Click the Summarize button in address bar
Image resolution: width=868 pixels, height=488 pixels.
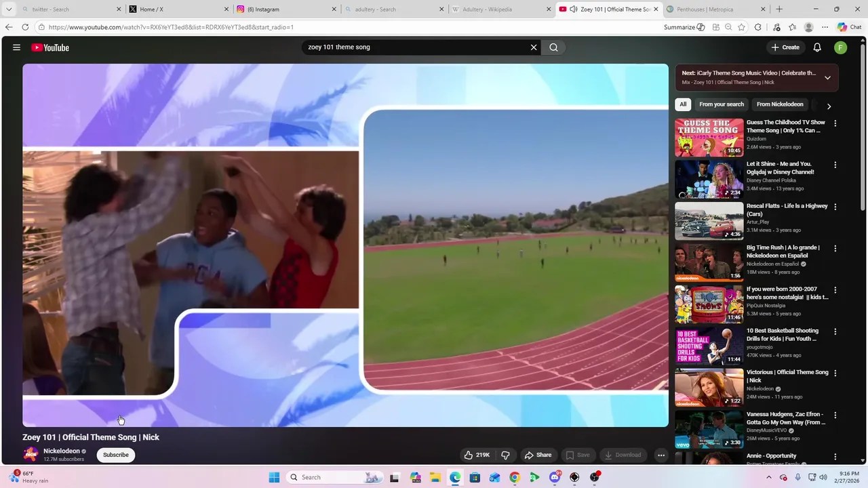[684, 27]
